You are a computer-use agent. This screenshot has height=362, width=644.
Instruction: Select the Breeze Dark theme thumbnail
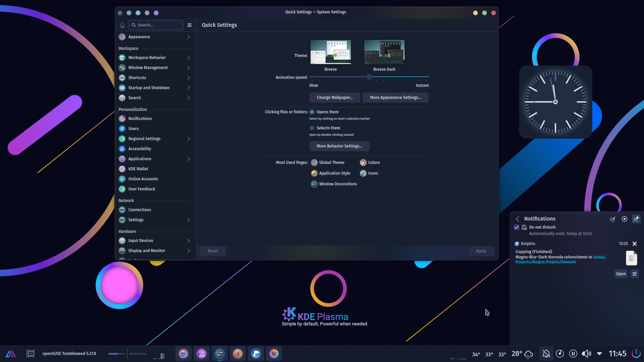[x=384, y=52]
